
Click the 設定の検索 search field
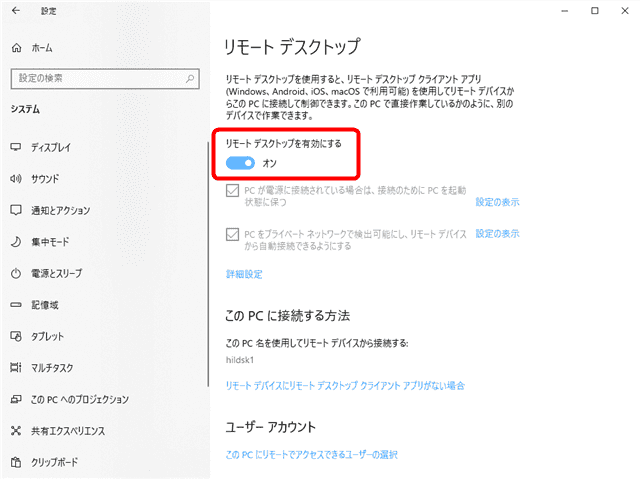105,78
